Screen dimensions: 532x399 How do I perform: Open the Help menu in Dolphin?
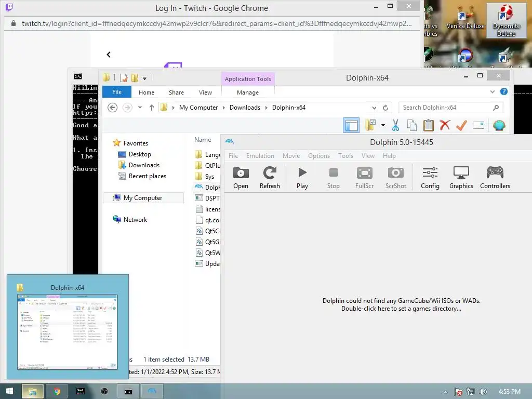coord(389,156)
